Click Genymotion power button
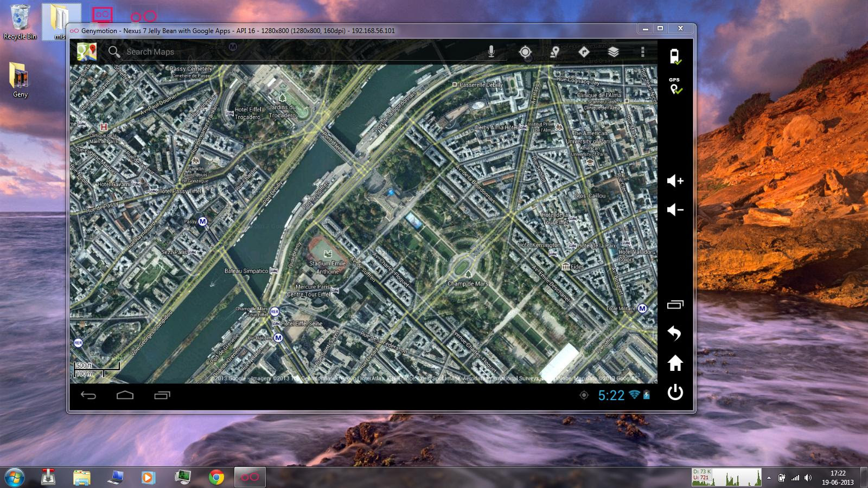 click(675, 392)
